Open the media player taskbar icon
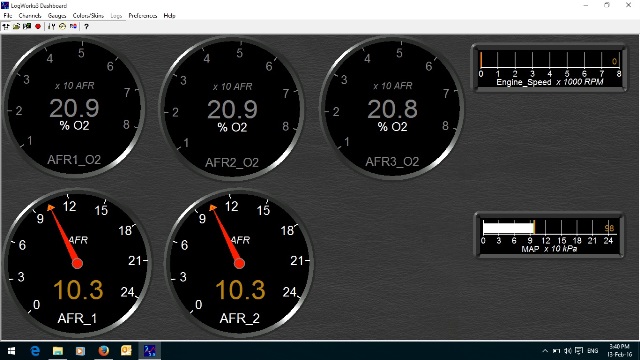 [80, 351]
